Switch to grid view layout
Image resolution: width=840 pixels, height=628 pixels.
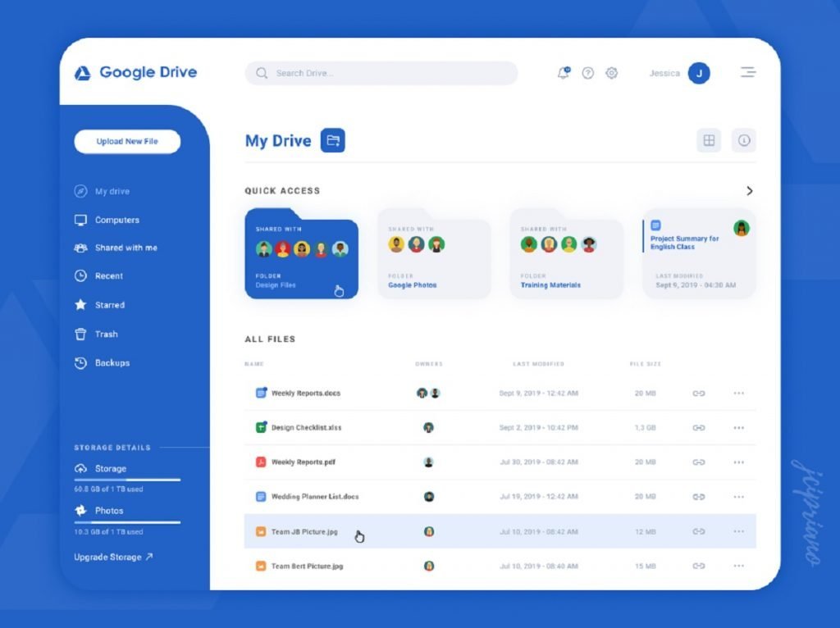[709, 140]
